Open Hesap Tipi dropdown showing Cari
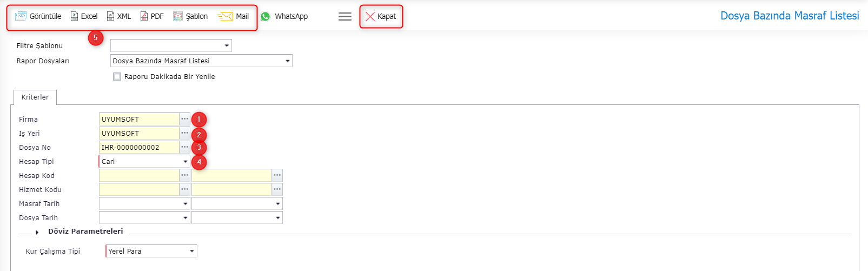868x271 pixels. point(144,161)
